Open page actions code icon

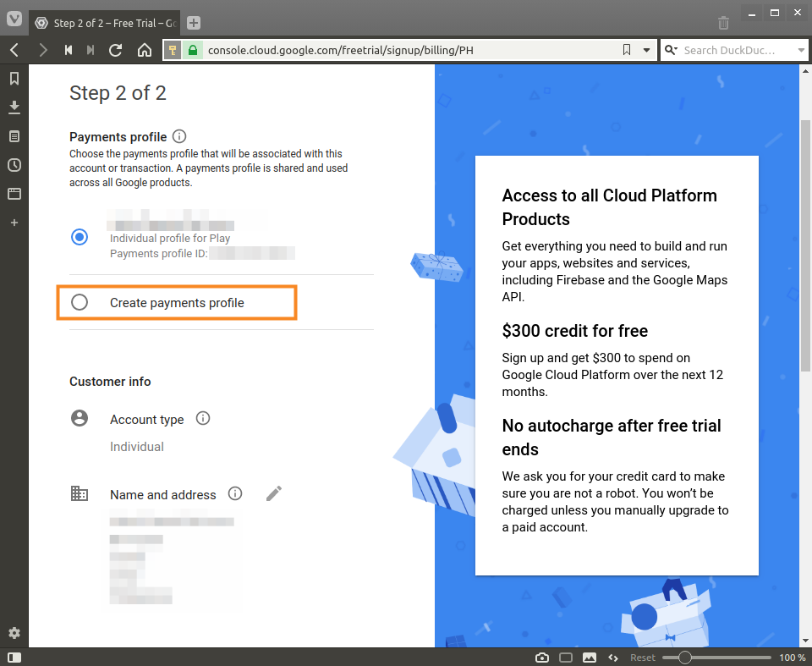tap(614, 658)
